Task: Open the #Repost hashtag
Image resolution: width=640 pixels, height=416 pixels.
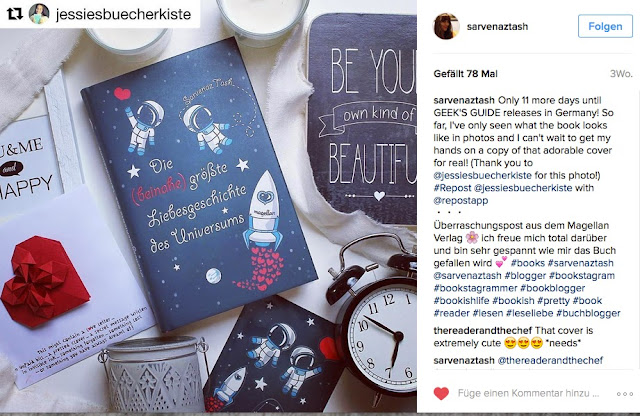Action: pyautogui.click(x=452, y=188)
